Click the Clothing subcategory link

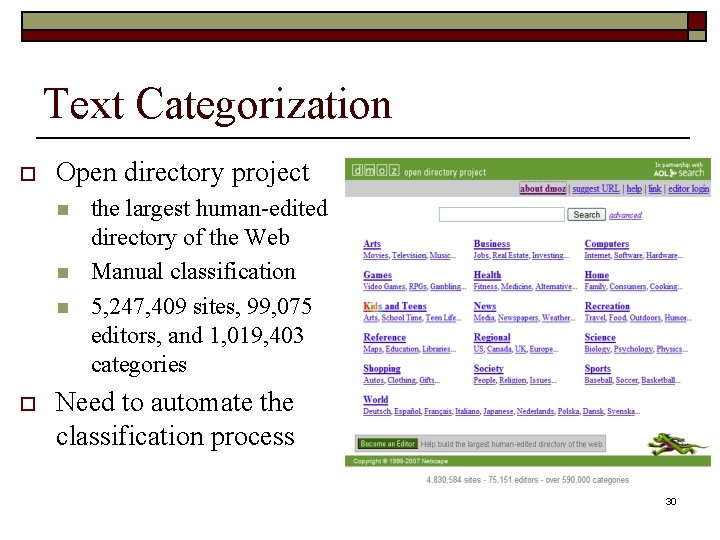tap(401, 381)
